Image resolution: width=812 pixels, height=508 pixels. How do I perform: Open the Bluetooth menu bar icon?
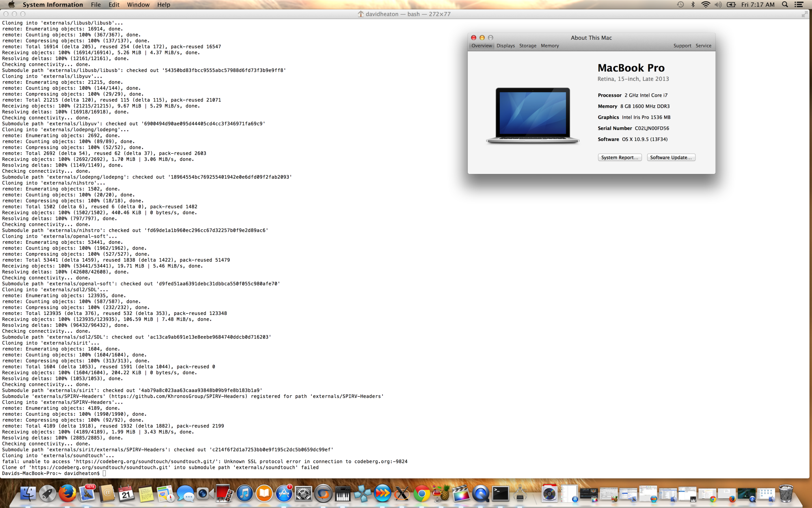(x=693, y=4)
